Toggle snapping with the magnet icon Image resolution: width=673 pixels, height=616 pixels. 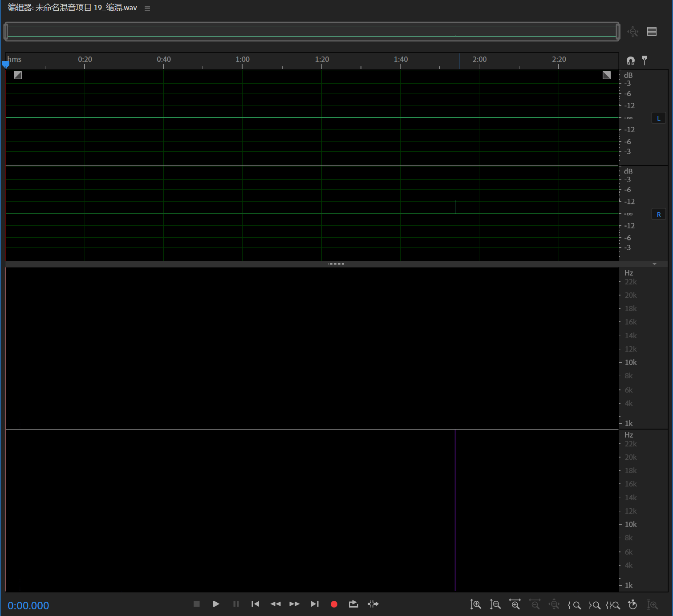pos(630,61)
